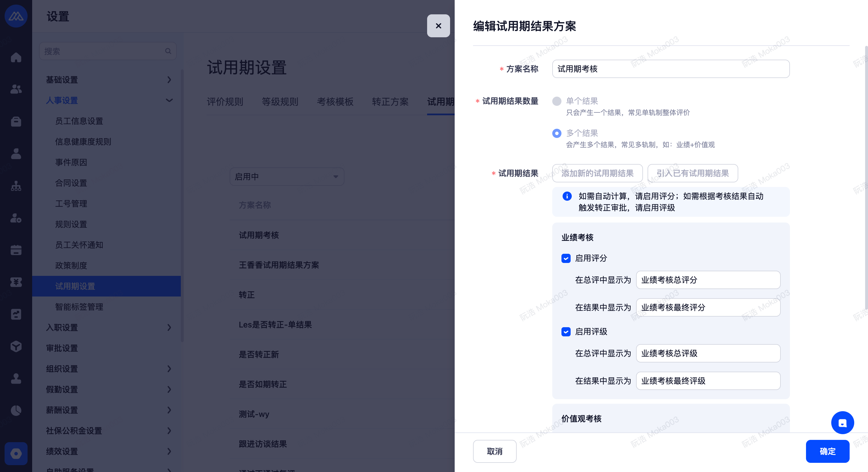Click the home icon in left sidebar
The width and height of the screenshot is (868, 472).
click(16, 58)
